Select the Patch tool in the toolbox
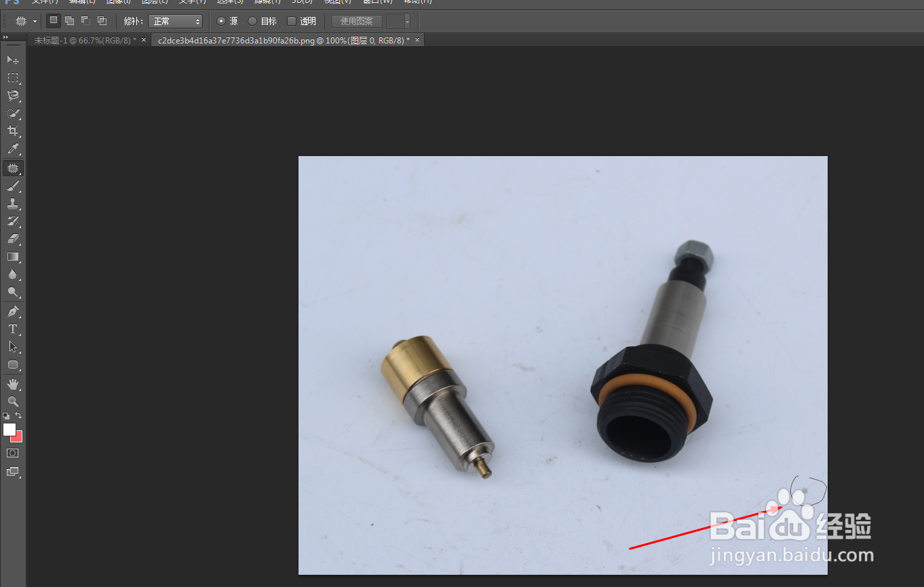 pos(13,168)
